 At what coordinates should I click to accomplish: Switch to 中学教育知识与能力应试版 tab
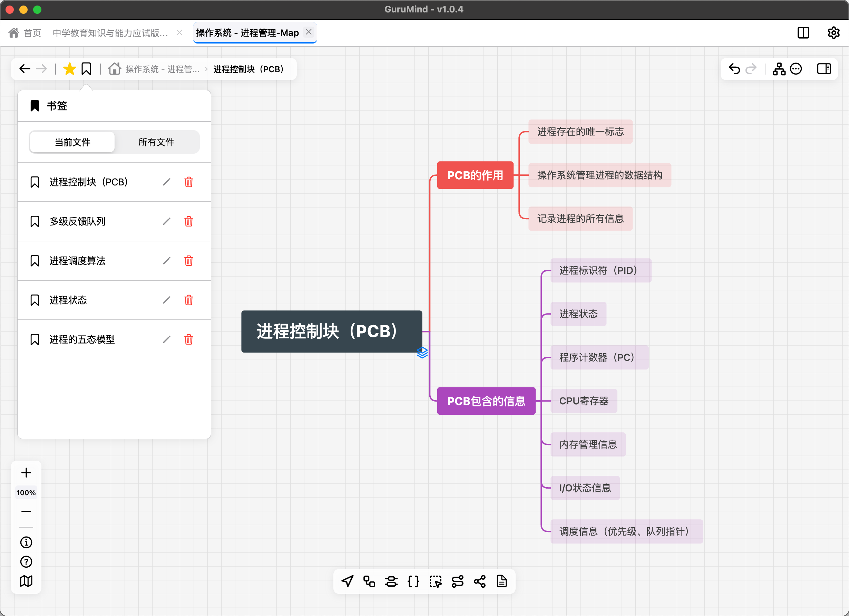coord(110,33)
